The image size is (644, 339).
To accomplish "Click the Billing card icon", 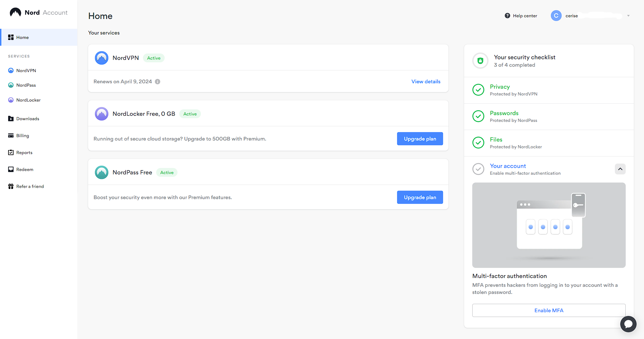I will (x=11, y=135).
